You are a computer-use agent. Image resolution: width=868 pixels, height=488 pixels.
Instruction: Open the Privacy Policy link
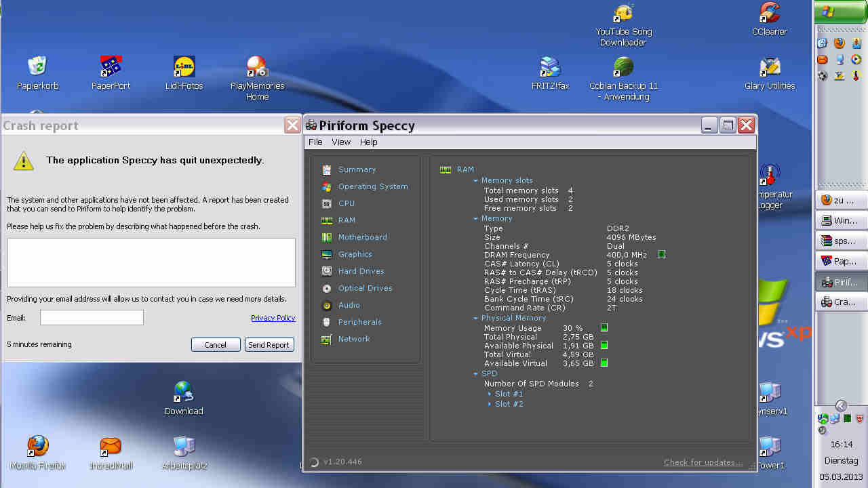pyautogui.click(x=273, y=318)
